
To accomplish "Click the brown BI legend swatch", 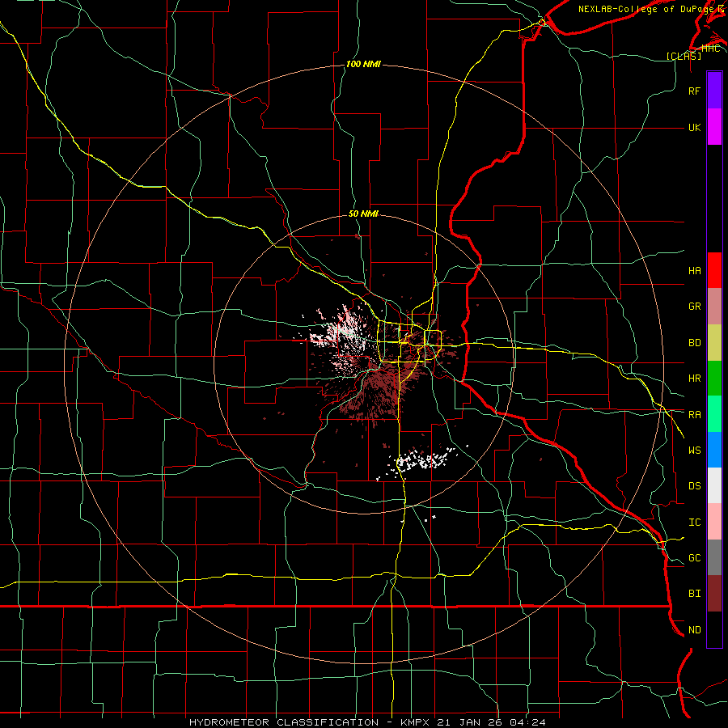I will [x=714, y=594].
